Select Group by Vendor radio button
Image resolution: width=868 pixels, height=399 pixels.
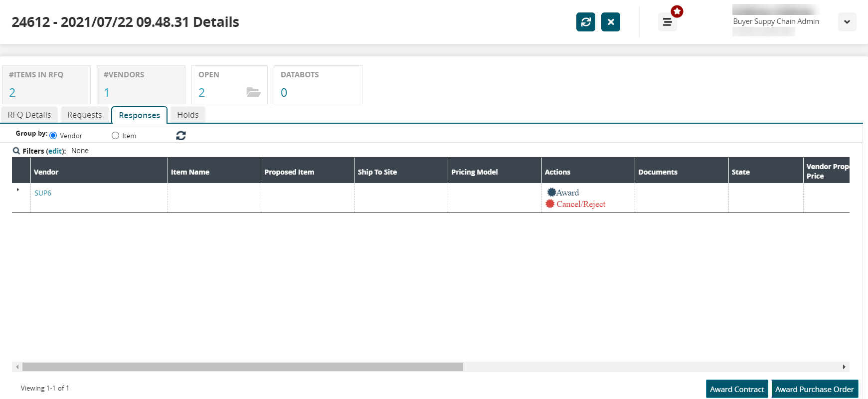click(53, 136)
